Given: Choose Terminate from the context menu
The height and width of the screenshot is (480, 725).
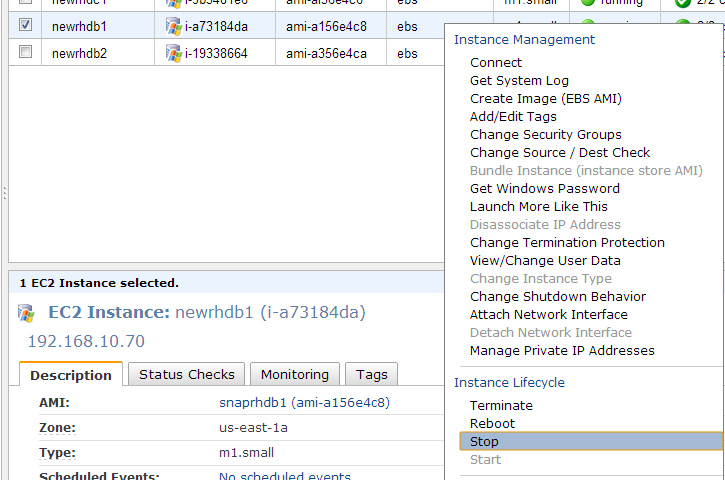Looking at the screenshot, I should click(x=501, y=405).
